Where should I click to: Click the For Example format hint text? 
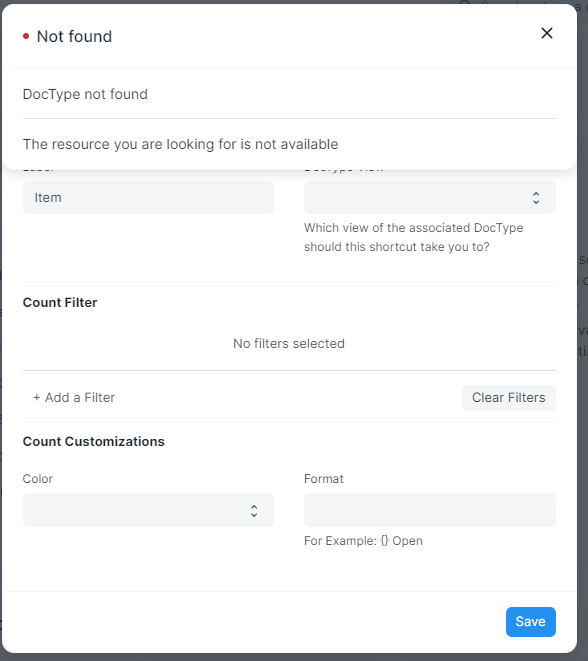pyautogui.click(x=363, y=541)
